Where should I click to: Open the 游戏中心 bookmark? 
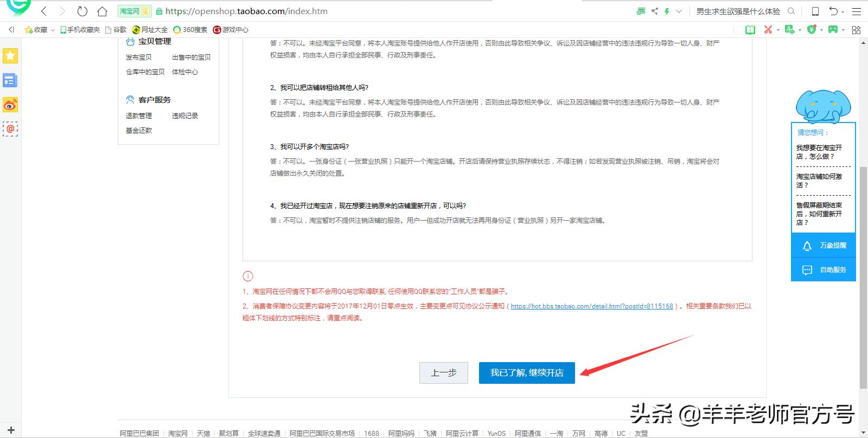tap(231, 30)
